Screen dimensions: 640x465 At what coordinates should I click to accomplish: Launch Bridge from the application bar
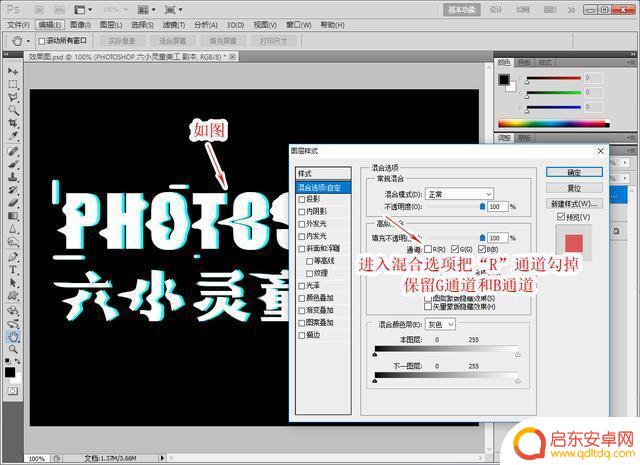point(40,9)
